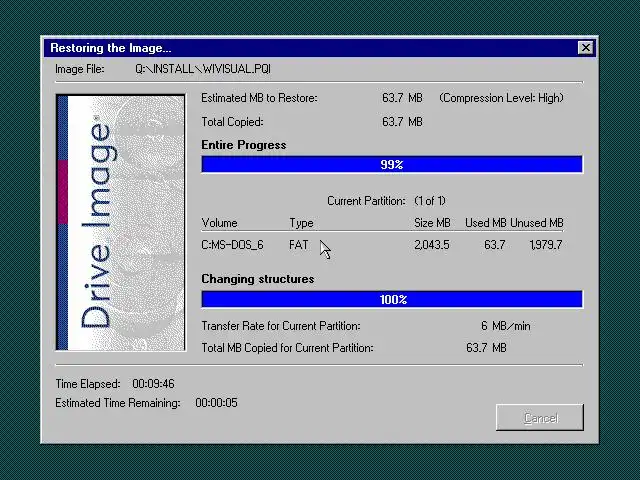Close the Restoring the Image dialog
This screenshot has width=640, height=480.
pyautogui.click(x=586, y=48)
